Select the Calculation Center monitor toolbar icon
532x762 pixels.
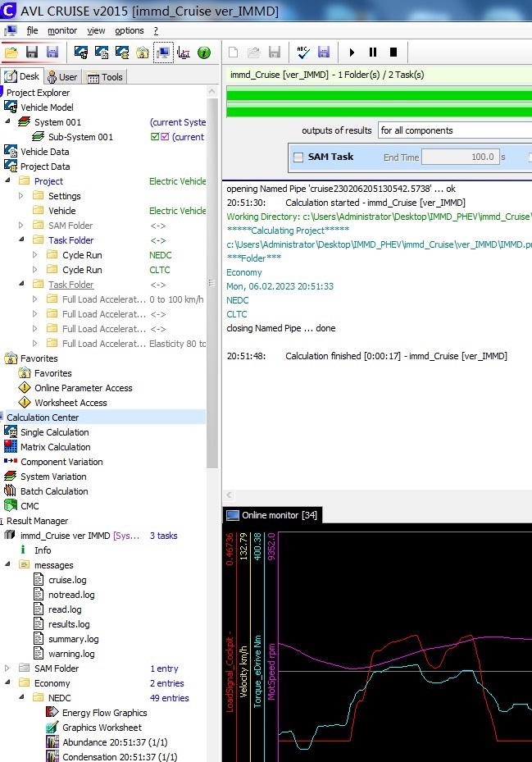tap(163, 52)
